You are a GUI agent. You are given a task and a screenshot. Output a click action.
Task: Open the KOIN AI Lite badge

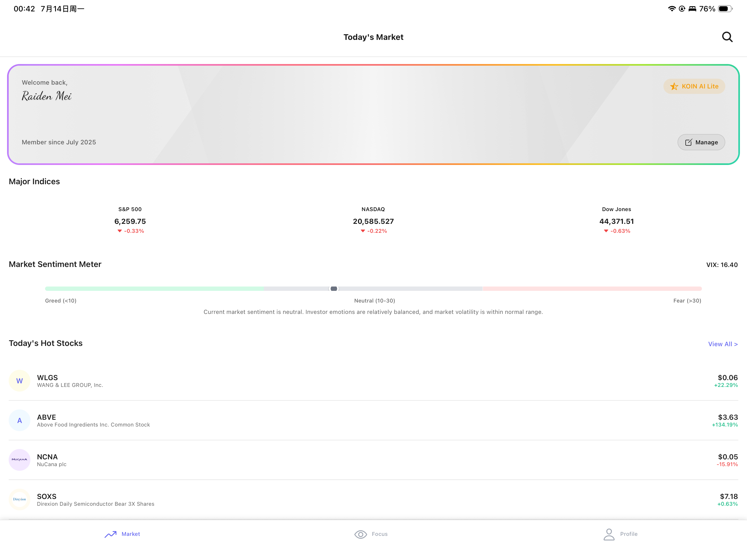(x=694, y=86)
